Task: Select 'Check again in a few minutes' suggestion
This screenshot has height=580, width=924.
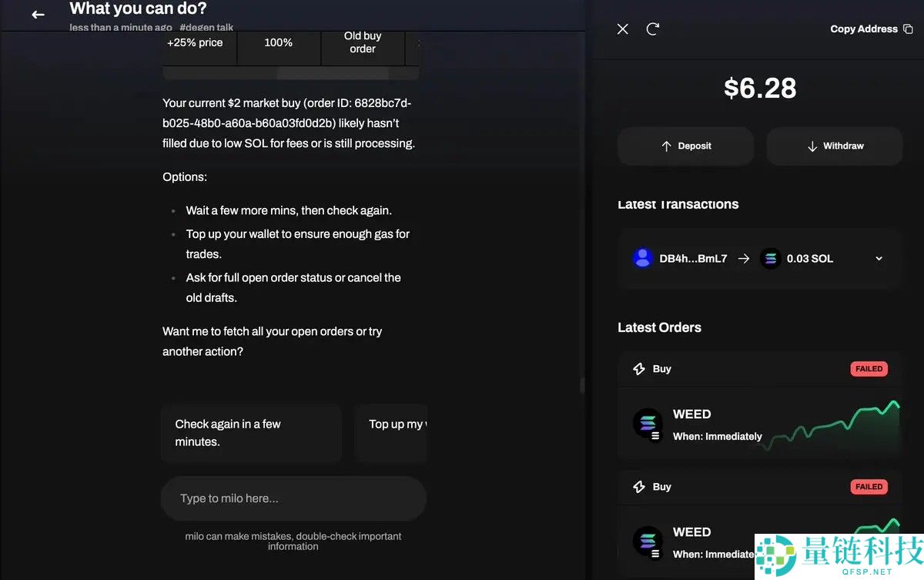Action: pyautogui.click(x=251, y=433)
